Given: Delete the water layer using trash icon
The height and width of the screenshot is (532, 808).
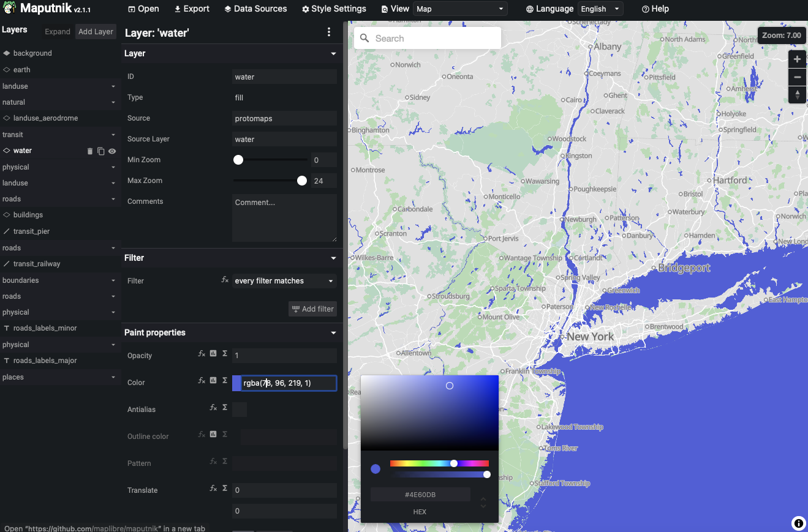Looking at the screenshot, I should click(89, 151).
